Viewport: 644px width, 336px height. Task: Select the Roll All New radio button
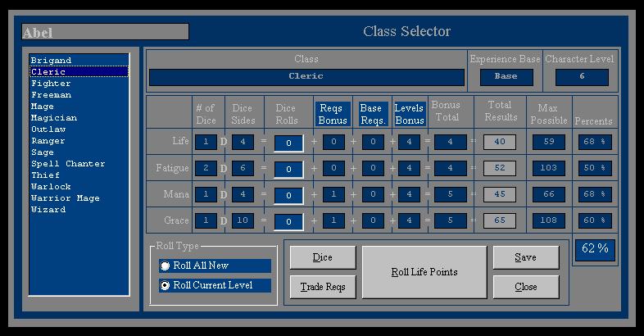[166, 266]
